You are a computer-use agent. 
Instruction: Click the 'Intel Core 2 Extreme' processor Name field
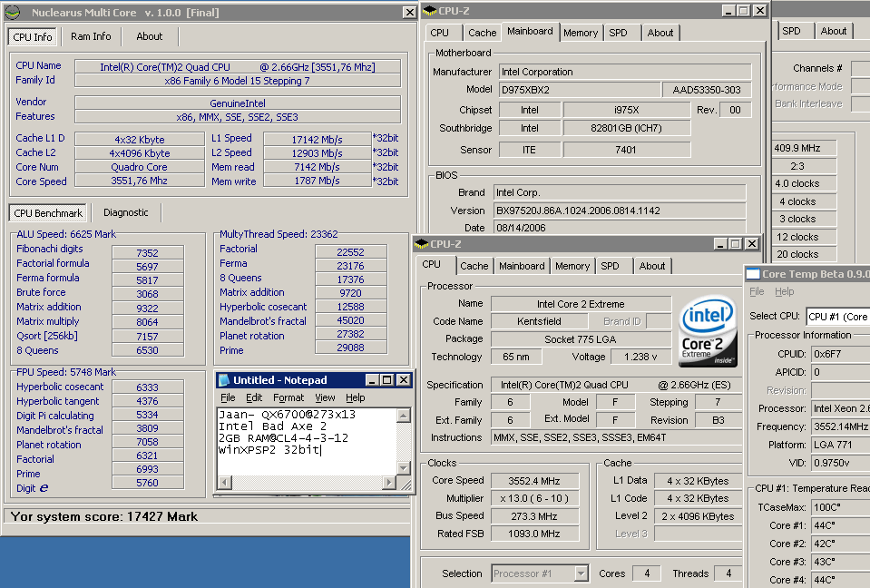[581, 304]
